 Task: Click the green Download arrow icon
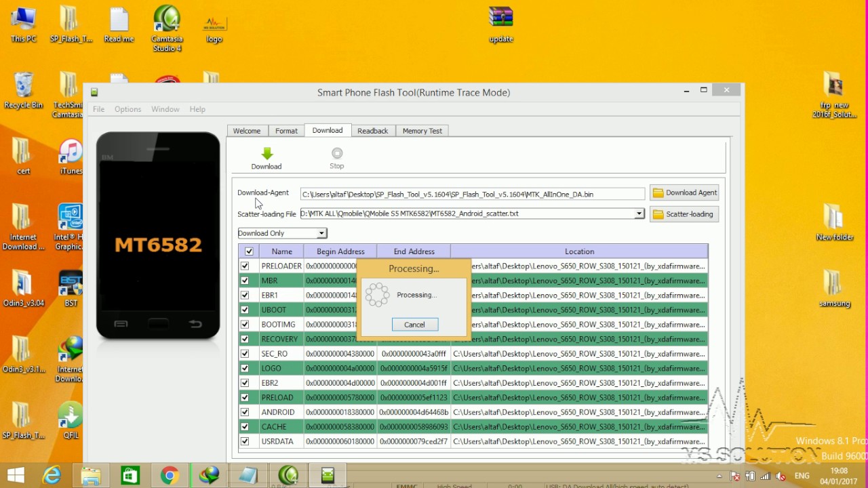267,154
